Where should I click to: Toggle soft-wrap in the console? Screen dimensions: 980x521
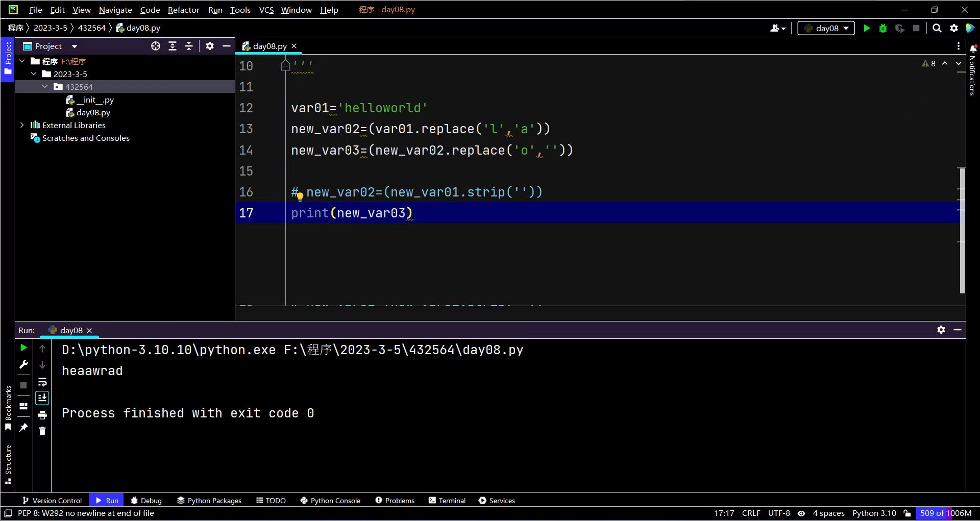(42, 382)
